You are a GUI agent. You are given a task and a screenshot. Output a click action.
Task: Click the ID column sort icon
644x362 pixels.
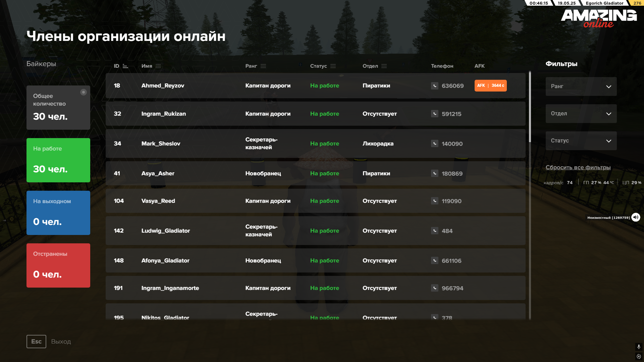pyautogui.click(x=125, y=66)
